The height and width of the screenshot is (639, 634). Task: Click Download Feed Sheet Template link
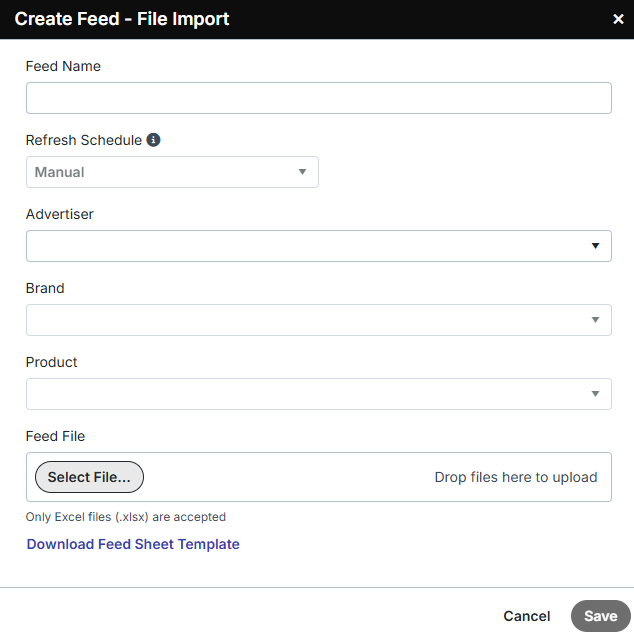[x=133, y=544]
